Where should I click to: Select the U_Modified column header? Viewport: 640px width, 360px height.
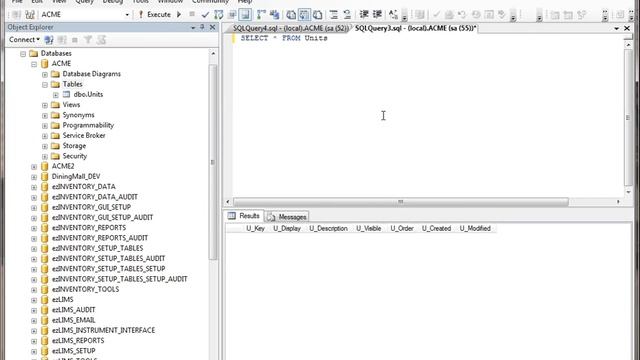pos(475,229)
